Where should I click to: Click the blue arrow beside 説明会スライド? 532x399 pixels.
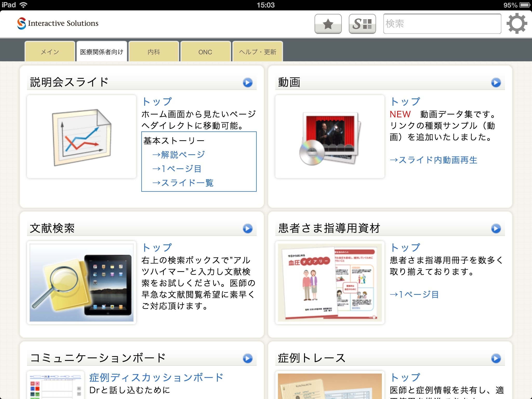click(x=248, y=83)
